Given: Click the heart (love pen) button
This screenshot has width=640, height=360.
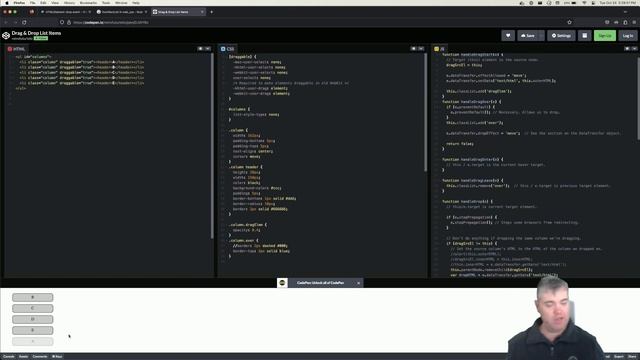Looking at the screenshot, I should (508, 36).
